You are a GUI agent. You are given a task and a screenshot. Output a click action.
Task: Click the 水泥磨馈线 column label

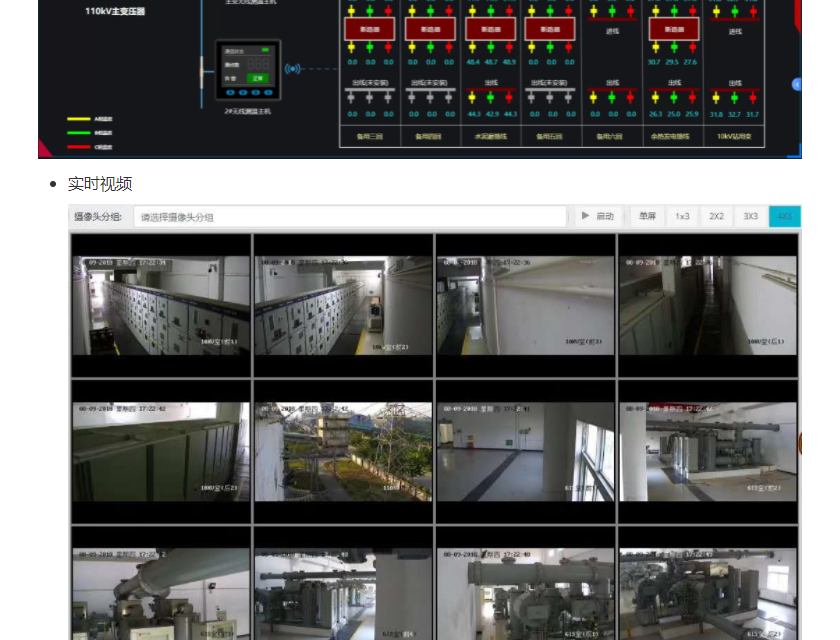click(491, 137)
